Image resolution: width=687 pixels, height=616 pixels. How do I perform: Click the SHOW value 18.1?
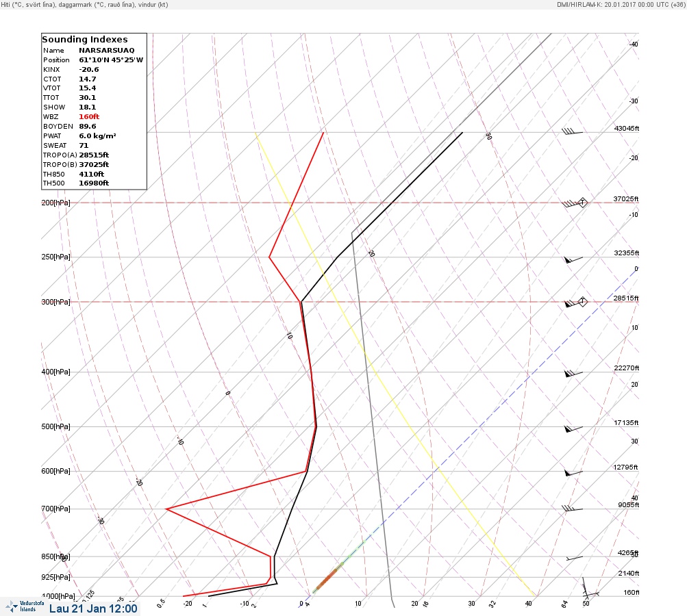(87, 107)
